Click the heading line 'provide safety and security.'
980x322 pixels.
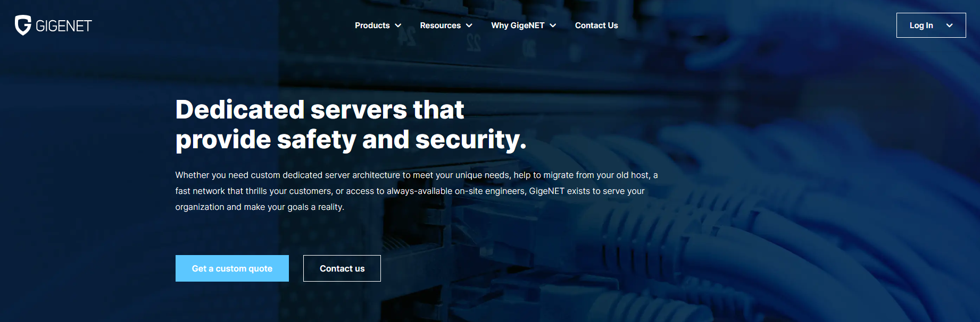pyautogui.click(x=351, y=140)
